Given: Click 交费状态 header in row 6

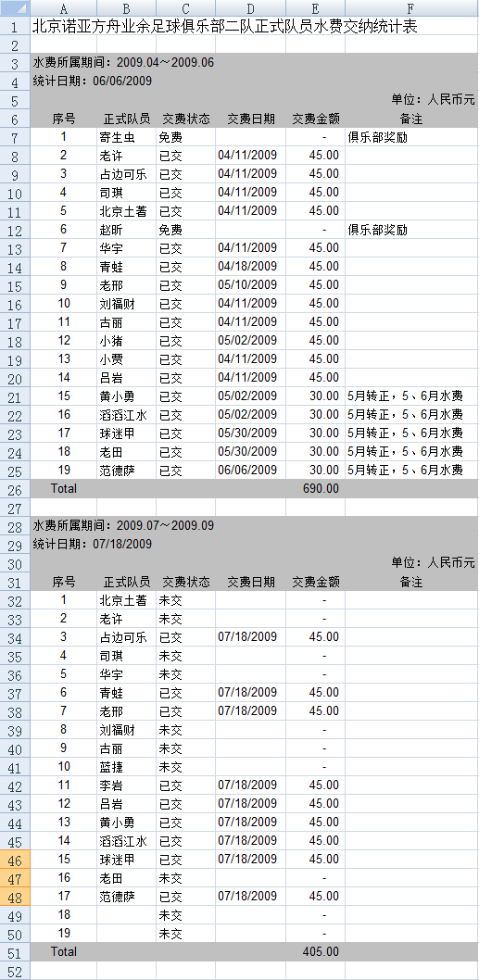Looking at the screenshot, I should pyautogui.click(x=185, y=119).
